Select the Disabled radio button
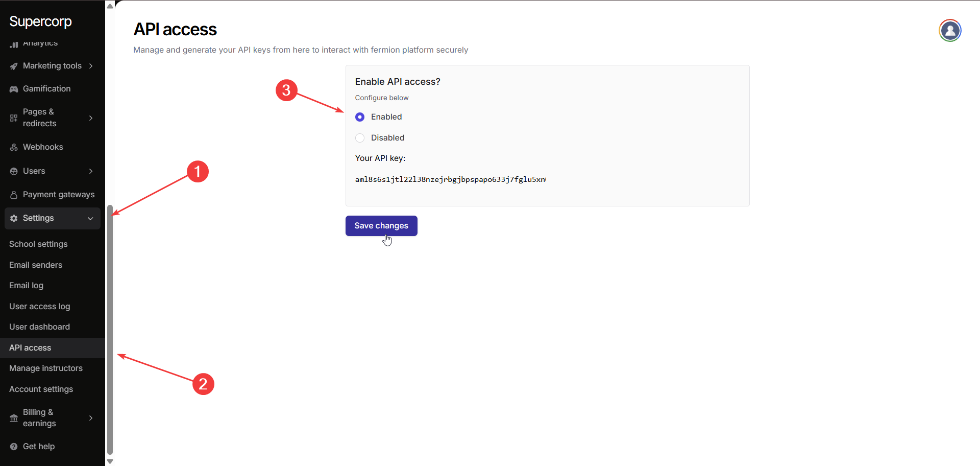 (x=360, y=138)
